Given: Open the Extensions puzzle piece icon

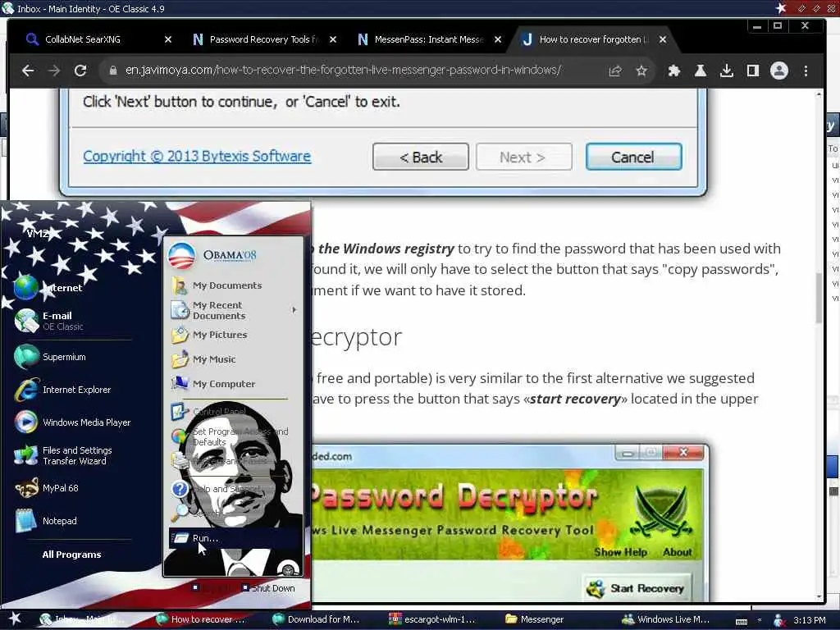Looking at the screenshot, I should tap(674, 71).
